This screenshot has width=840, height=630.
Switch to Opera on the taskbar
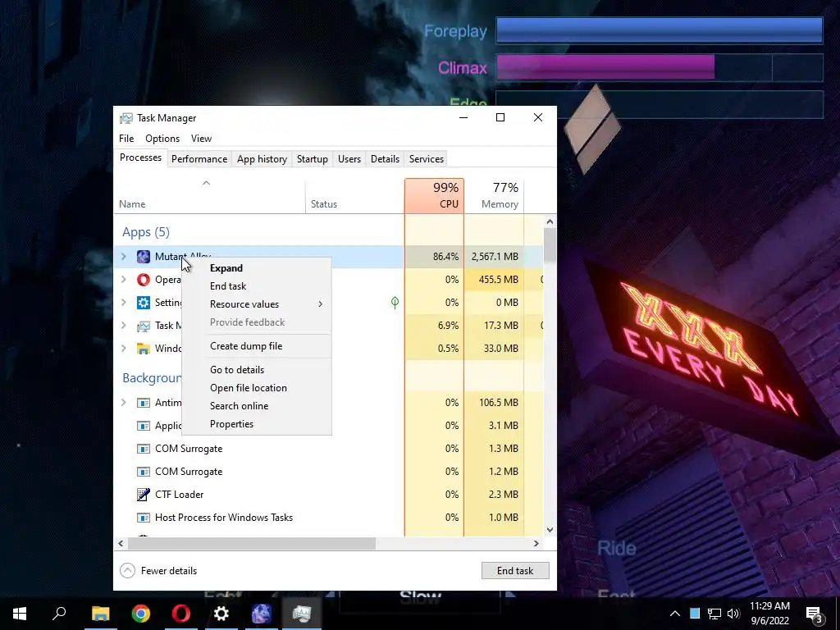click(181, 614)
